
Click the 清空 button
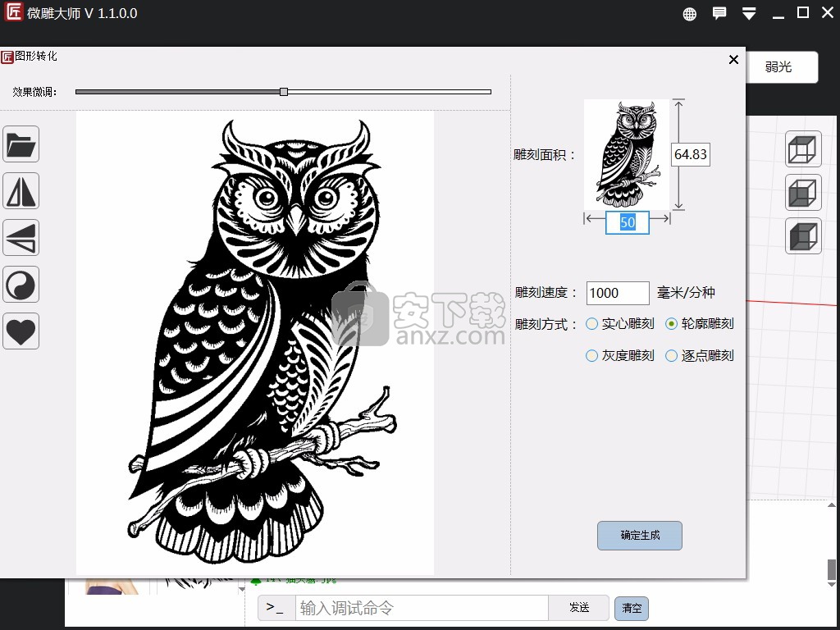pyautogui.click(x=632, y=609)
